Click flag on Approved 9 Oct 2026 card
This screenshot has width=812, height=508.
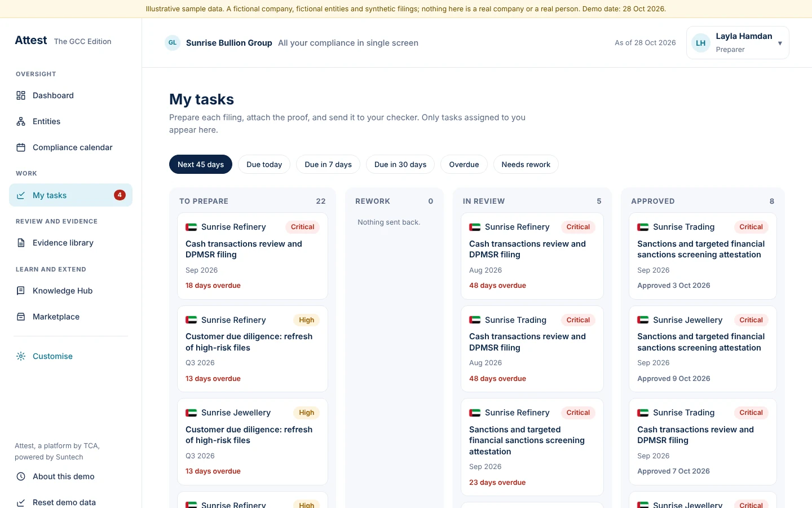643,320
